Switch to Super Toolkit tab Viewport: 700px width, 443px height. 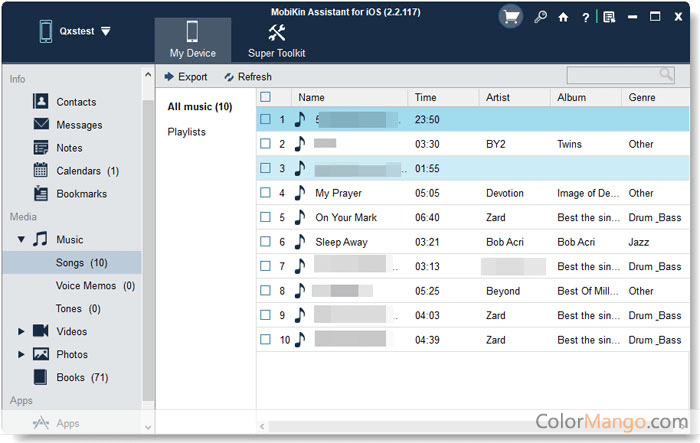click(x=277, y=40)
